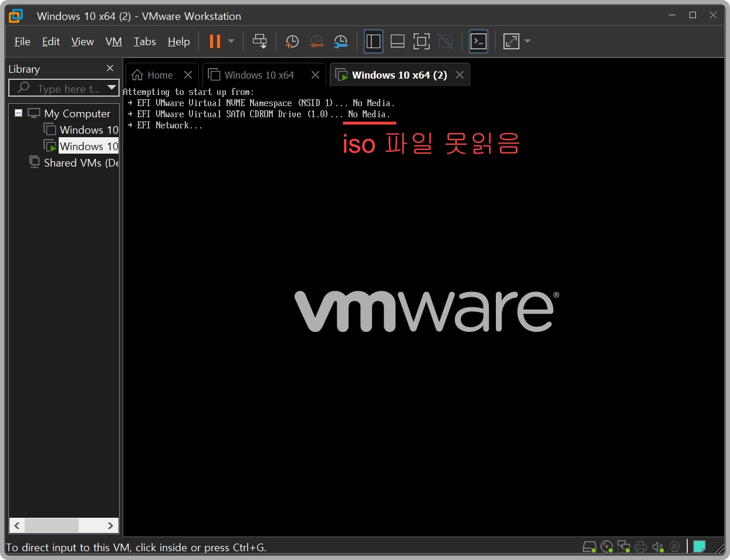Click the printer status icon
730x560 pixels.
(641, 547)
